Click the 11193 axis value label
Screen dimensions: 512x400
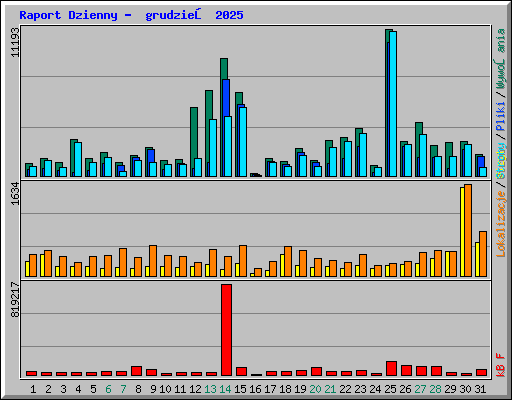[15, 42]
